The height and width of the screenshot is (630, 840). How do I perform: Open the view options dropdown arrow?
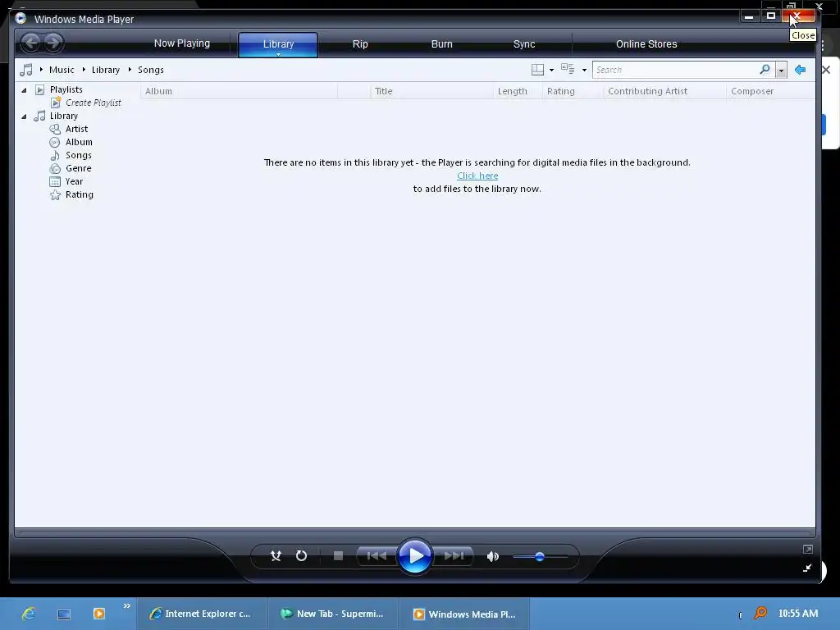[584, 71]
